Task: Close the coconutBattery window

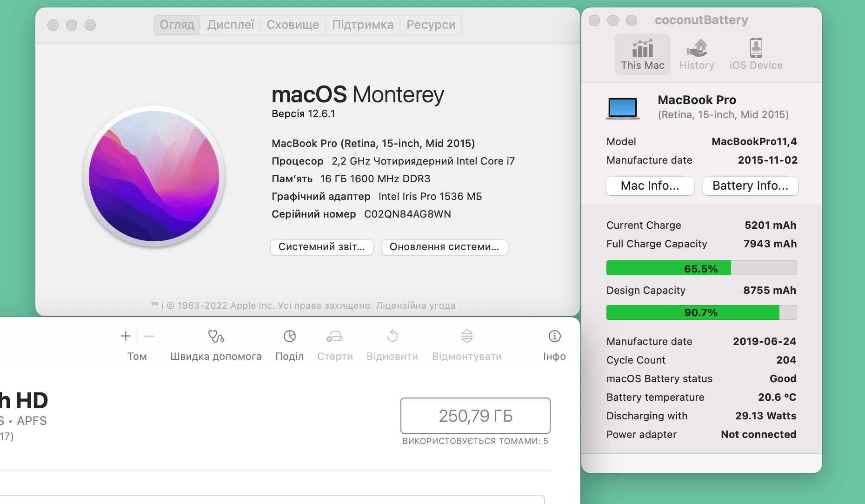Action: [x=594, y=20]
